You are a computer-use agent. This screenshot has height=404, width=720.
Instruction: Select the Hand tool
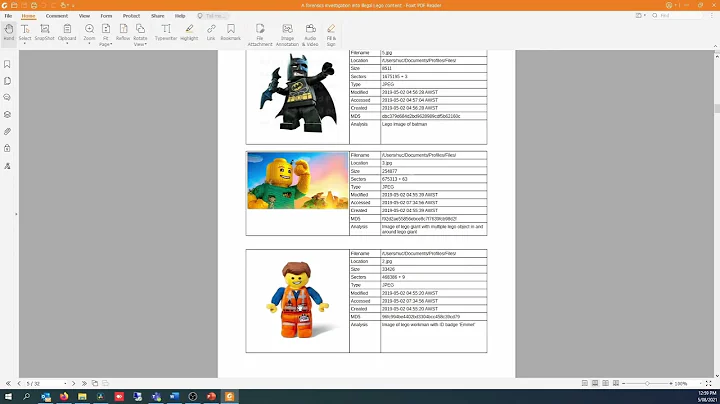[9, 33]
